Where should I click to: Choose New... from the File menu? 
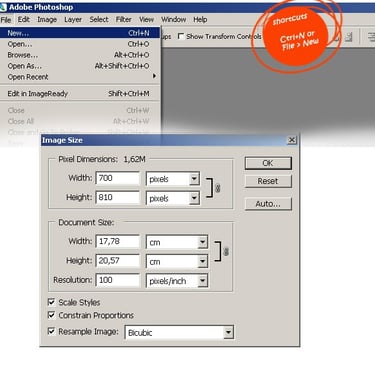click(x=80, y=33)
